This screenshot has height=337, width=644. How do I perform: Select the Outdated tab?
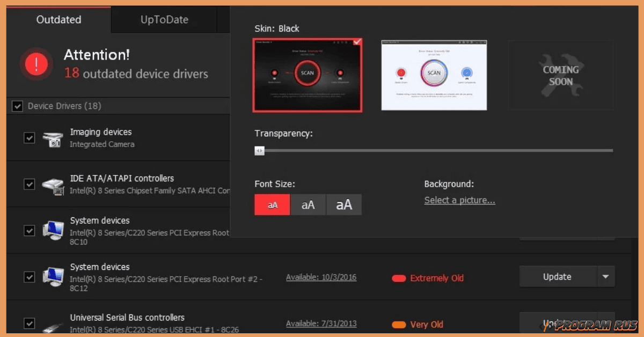[58, 19]
